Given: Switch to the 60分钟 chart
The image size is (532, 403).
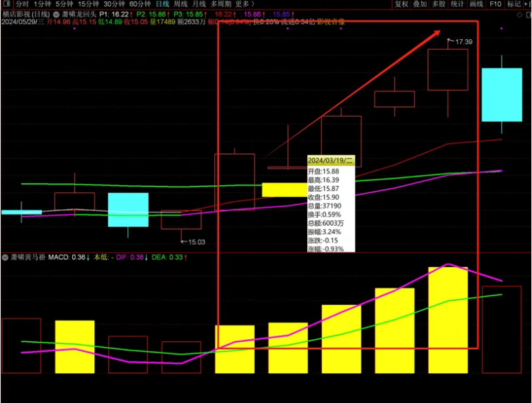Looking at the screenshot, I should (x=141, y=4).
